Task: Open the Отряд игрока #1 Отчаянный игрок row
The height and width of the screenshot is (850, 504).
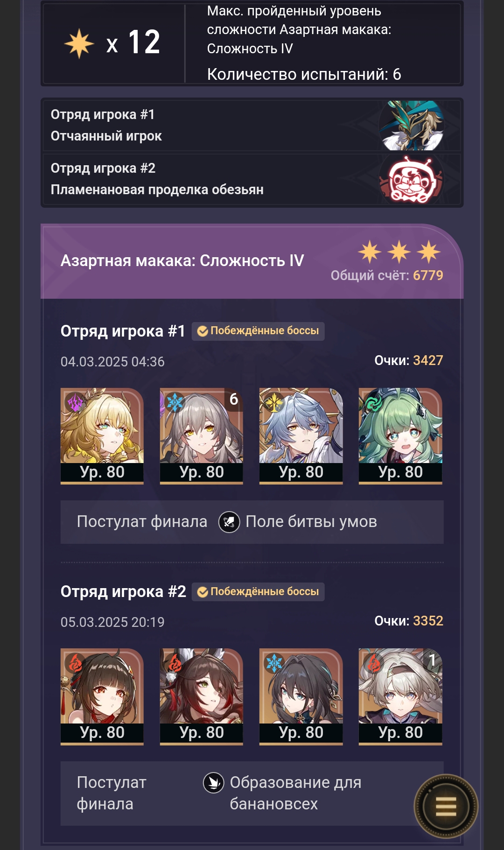Action: coord(252,126)
